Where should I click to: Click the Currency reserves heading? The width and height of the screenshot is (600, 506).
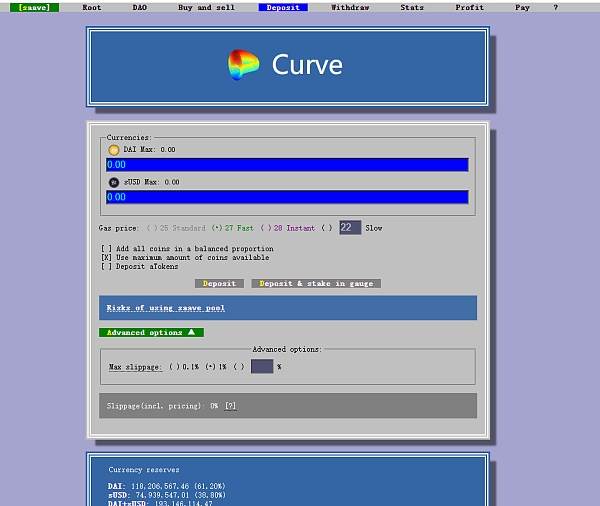click(x=144, y=470)
